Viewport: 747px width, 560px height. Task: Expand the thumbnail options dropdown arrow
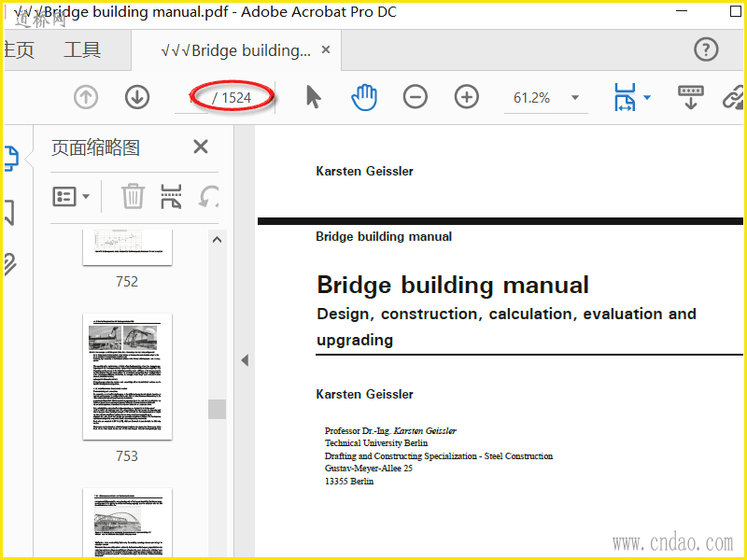(x=86, y=196)
